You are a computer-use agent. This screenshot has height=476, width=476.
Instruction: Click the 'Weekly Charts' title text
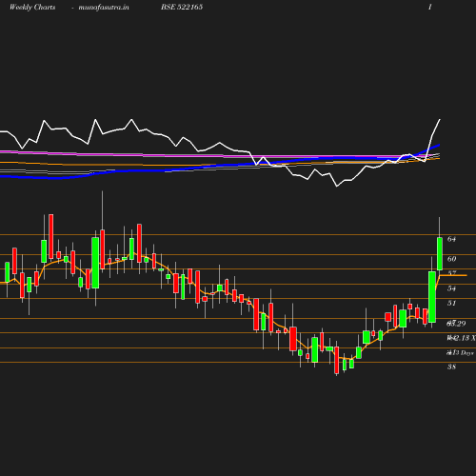point(32,8)
